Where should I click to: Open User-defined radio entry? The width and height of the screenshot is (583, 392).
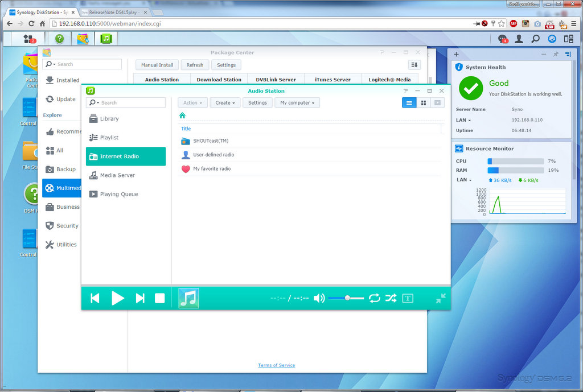pos(309,155)
